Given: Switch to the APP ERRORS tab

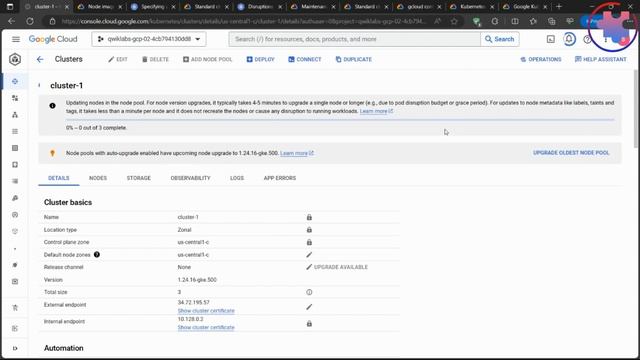Looking at the screenshot, I should [x=280, y=178].
